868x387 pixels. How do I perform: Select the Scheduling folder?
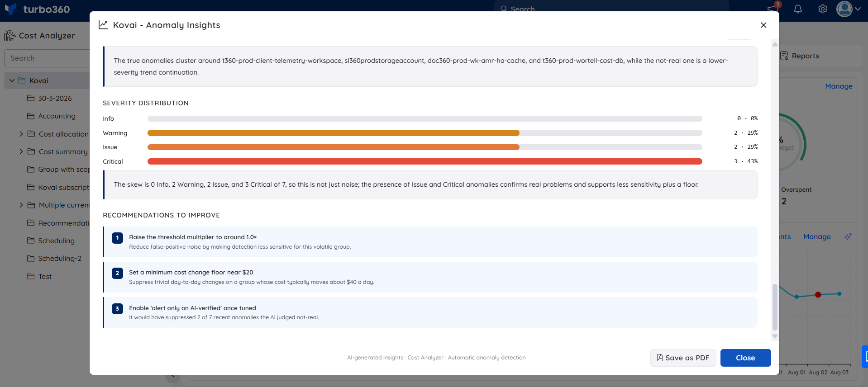tap(56, 241)
